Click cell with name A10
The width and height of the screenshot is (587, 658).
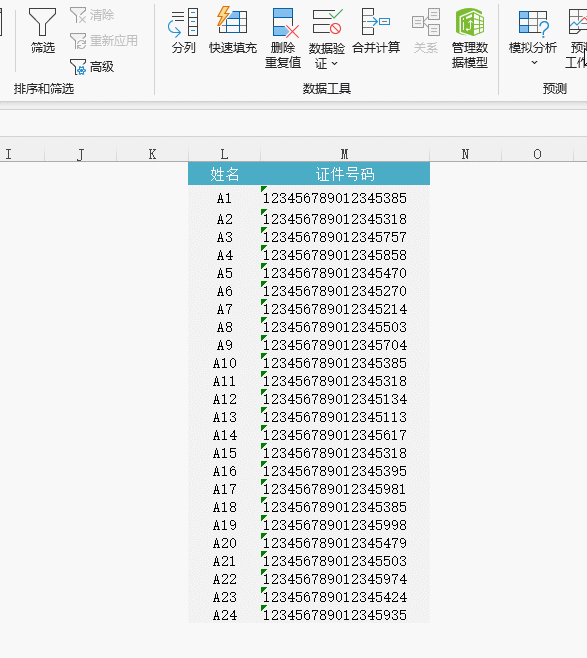tap(224, 363)
